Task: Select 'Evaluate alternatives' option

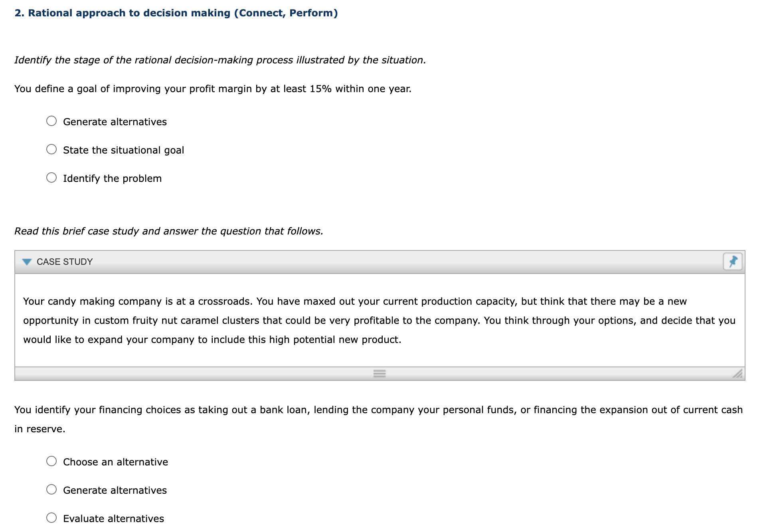Action: 51,518
